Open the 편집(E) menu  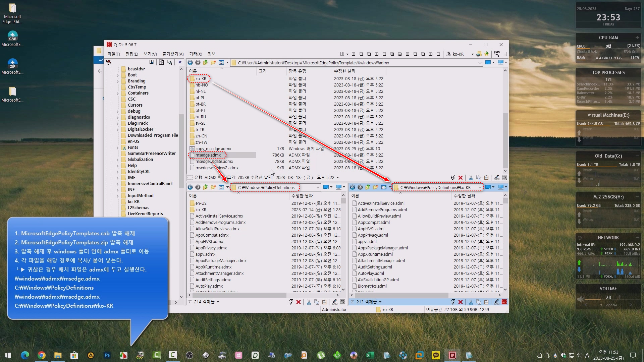point(132,54)
